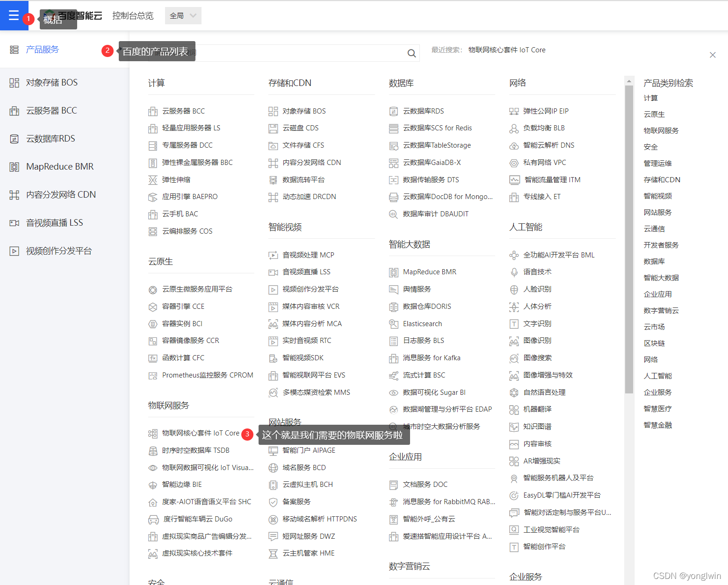This screenshot has height=585, width=728.
Task: Click the 音视频直播 LSS sidebar icon
Action: 14,223
